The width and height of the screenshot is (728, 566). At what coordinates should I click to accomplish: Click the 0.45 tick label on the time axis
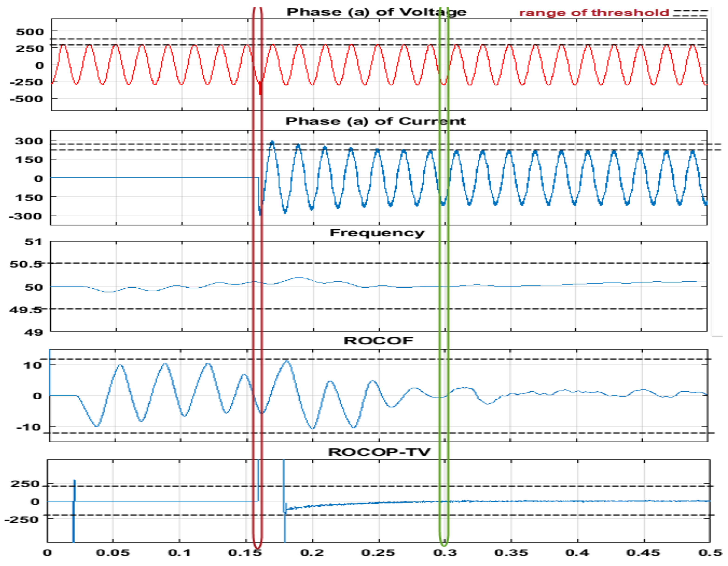click(643, 553)
